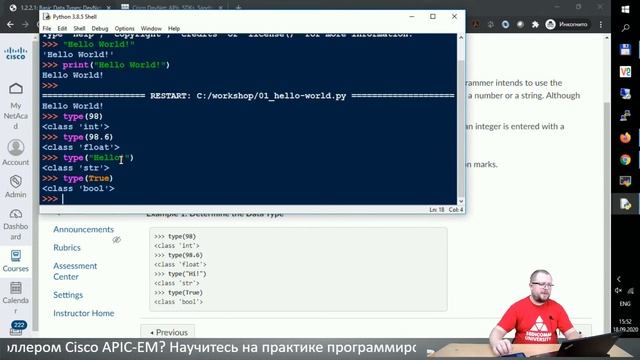Open Firefox in the taskbar
640x360 pixels.
coord(625,138)
